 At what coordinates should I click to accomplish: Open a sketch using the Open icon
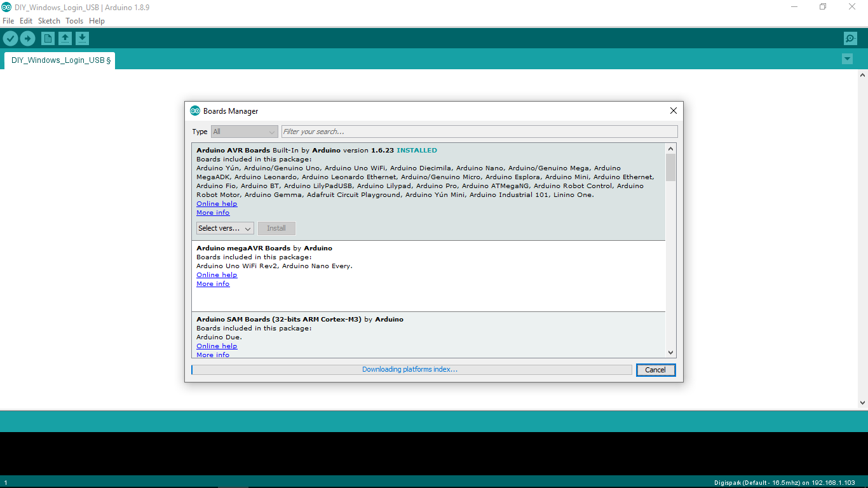click(x=65, y=39)
